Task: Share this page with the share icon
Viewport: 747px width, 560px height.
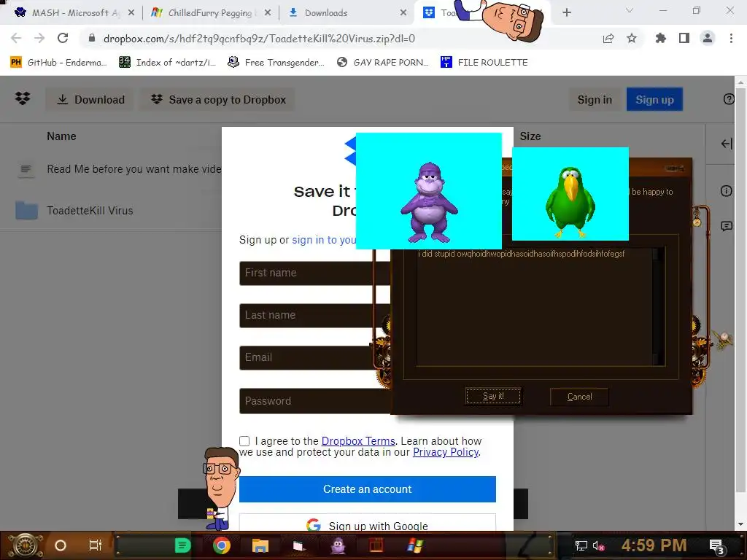Action: [608, 39]
